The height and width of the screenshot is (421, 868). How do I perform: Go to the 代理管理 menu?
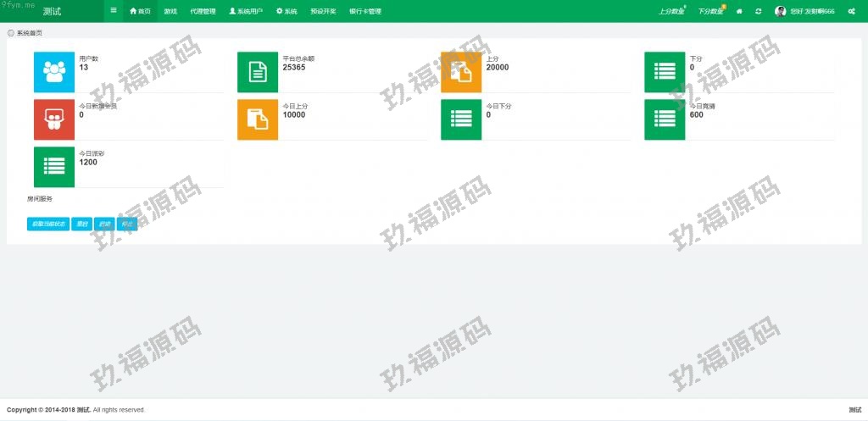click(x=203, y=11)
